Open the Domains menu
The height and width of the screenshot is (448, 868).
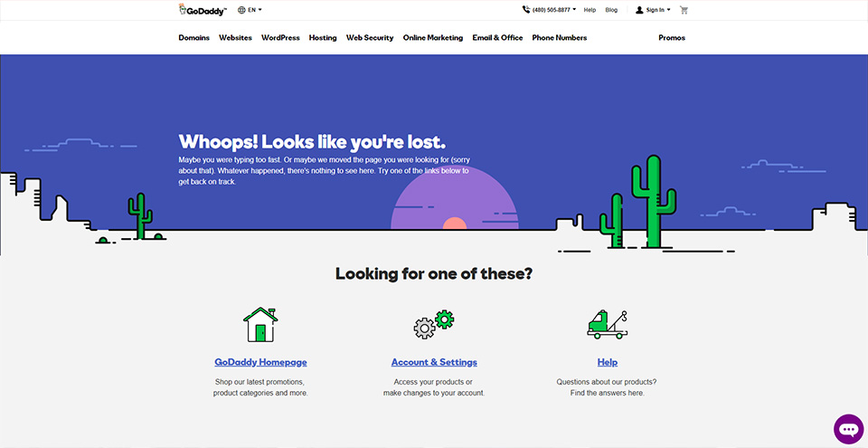pos(193,38)
